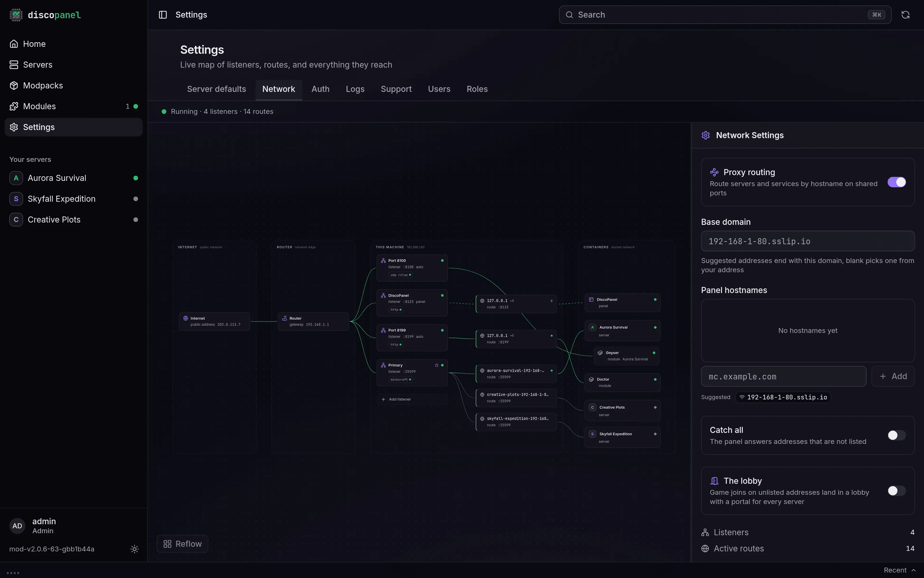Click the Skyfall Expedition 'S' avatar icon
The image size is (924, 578).
[16, 199]
